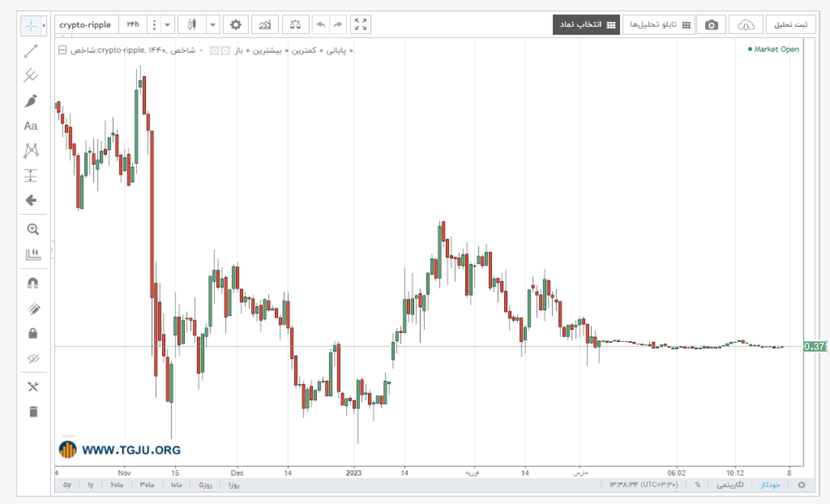This screenshot has width=830, height=504.
Task: Select the 5y time range
Action: point(67,485)
